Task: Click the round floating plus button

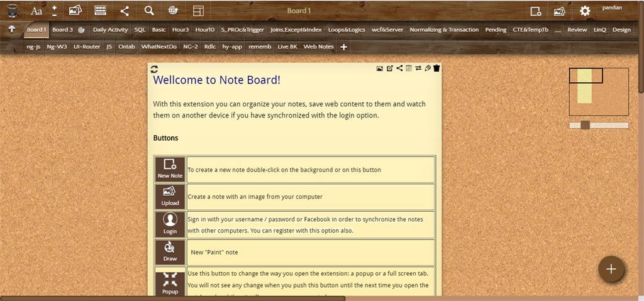Action: tap(611, 270)
